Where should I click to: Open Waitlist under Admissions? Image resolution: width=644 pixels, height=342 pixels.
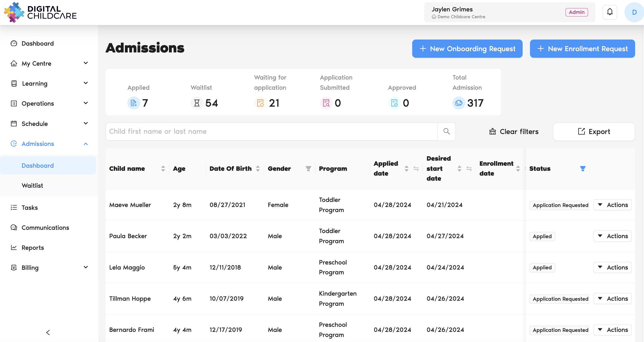pyautogui.click(x=32, y=185)
